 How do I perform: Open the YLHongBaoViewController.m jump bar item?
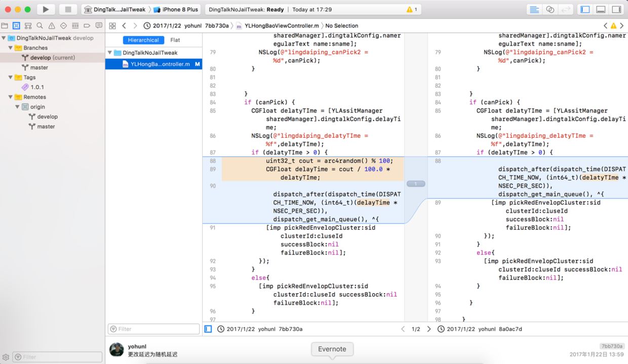tap(278, 25)
